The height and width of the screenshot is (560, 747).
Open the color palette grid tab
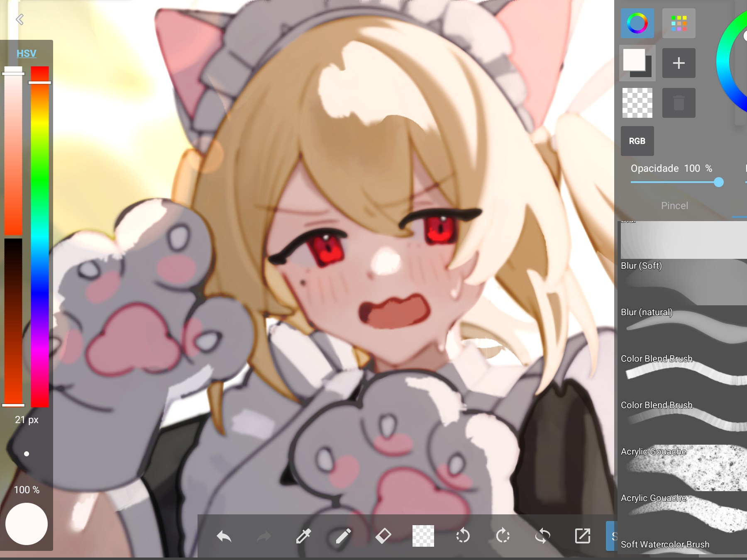click(x=679, y=23)
